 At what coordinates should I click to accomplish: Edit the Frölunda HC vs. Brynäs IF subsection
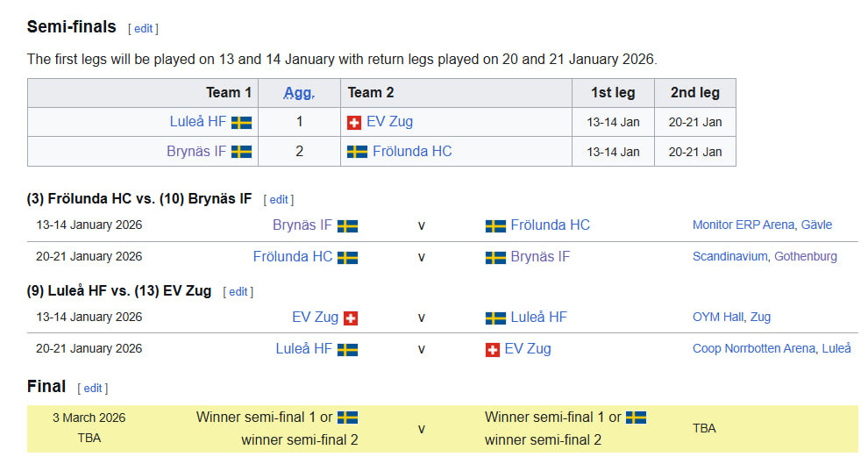pyautogui.click(x=278, y=200)
